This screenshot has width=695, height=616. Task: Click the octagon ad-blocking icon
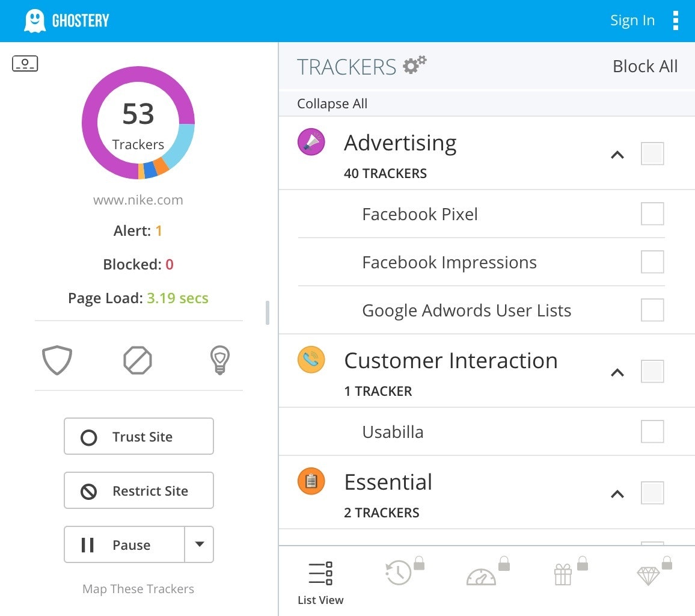click(x=138, y=360)
